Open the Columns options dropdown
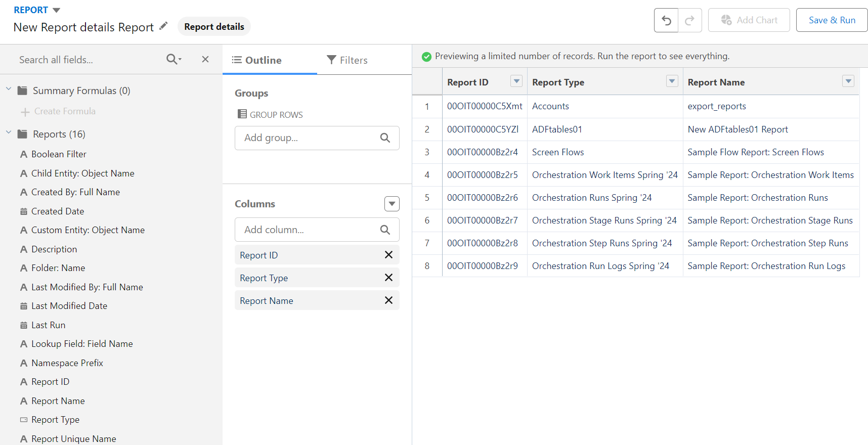The height and width of the screenshot is (445, 868). click(x=392, y=204)
